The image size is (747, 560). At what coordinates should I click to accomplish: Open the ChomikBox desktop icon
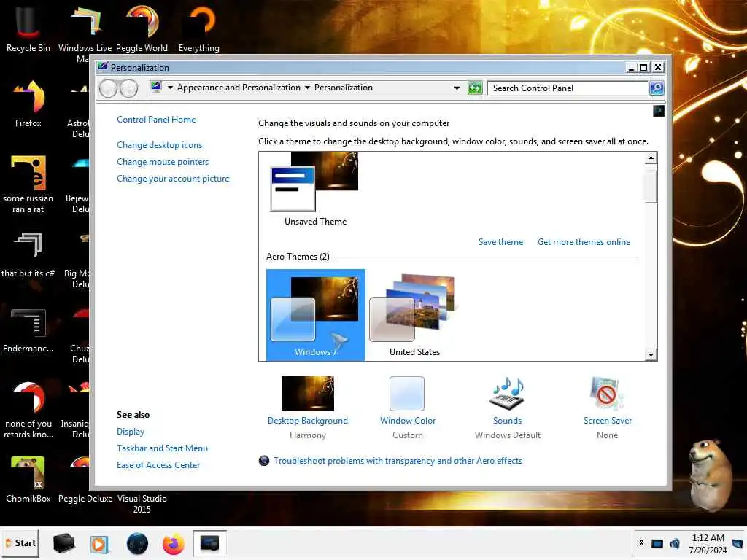(28, 480)
